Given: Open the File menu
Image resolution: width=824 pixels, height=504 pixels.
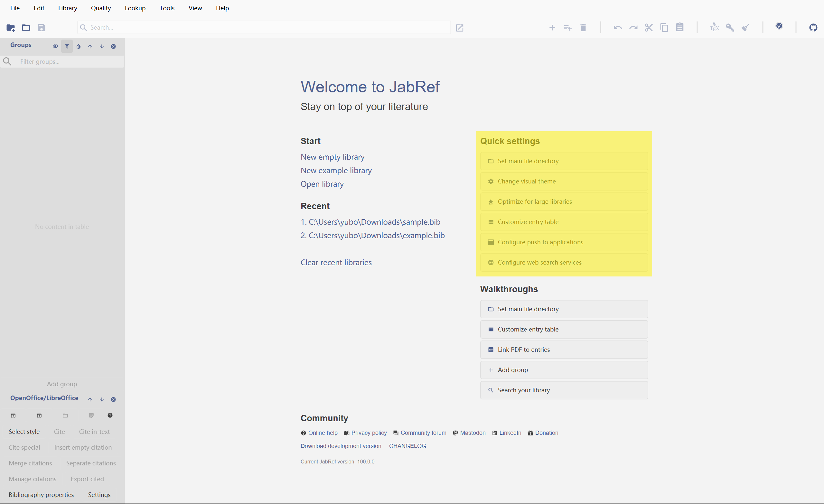Looking at the screenshot, I should click(x=15, y=8).
